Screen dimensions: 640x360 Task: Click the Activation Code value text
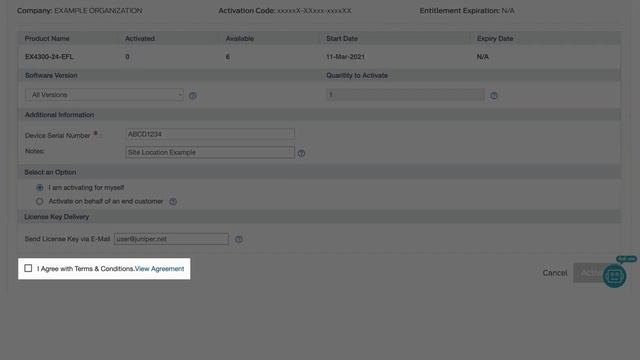pos(314,11)
